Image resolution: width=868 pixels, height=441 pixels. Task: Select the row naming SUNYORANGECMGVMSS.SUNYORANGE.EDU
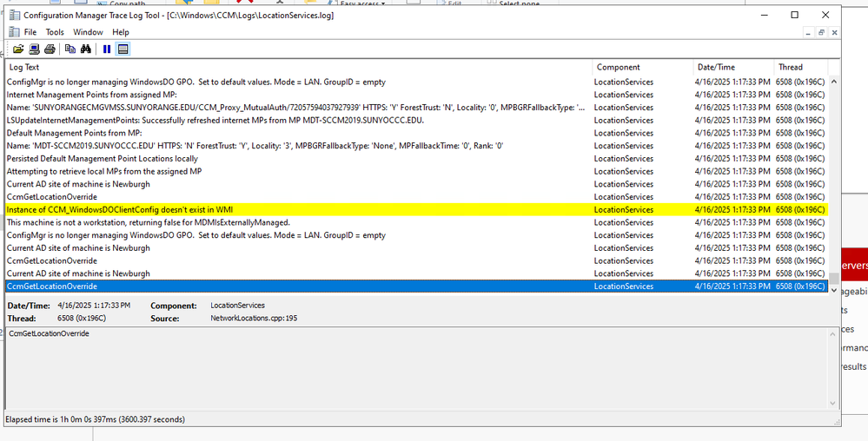[416, 108]
